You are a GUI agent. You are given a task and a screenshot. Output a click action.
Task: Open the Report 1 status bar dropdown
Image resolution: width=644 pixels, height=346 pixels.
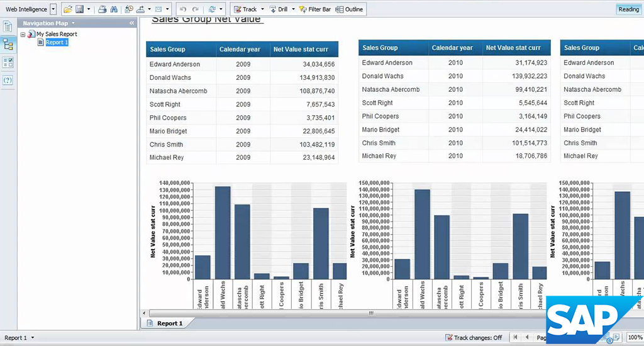(32, 338)
